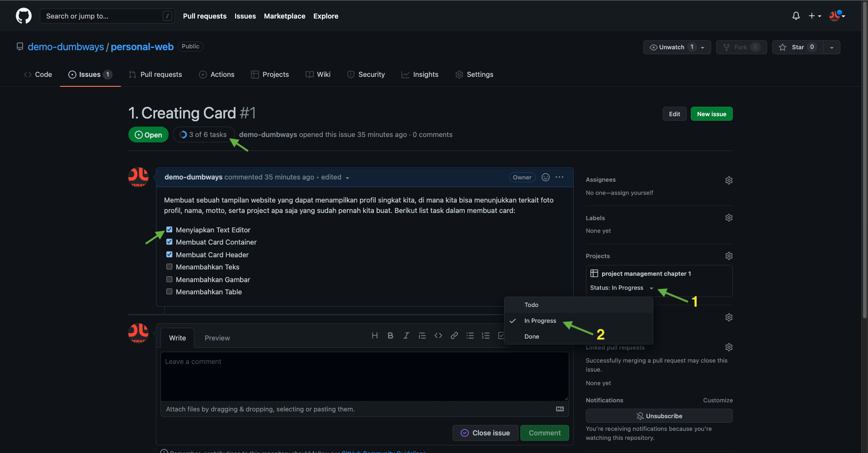The width and height of the screenshot is (868, 453).
Task: Click the GitHub Octocat logo
Action: point(24,16)
